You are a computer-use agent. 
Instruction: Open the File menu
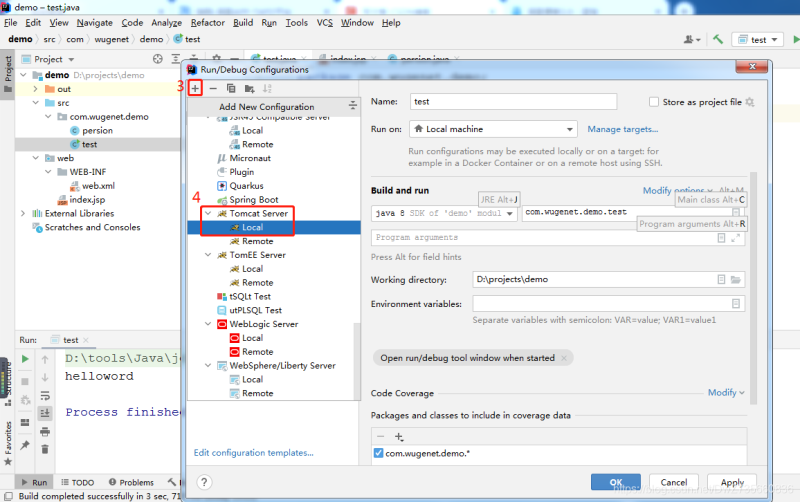click(x=10, y=22)
